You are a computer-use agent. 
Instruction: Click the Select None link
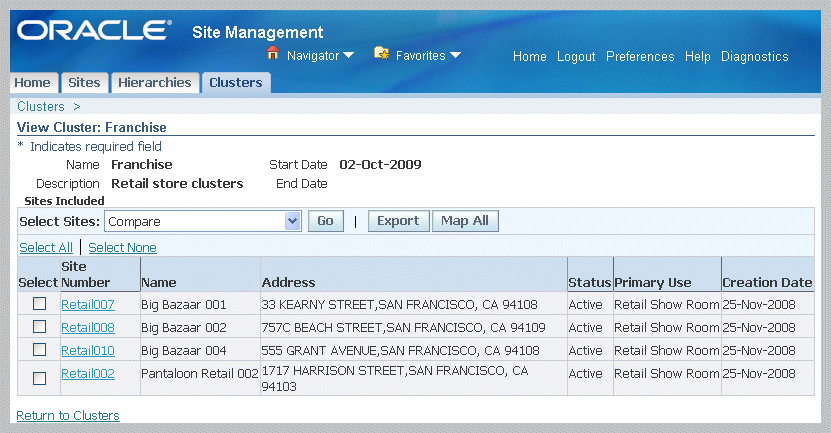(x=122, y=248)
